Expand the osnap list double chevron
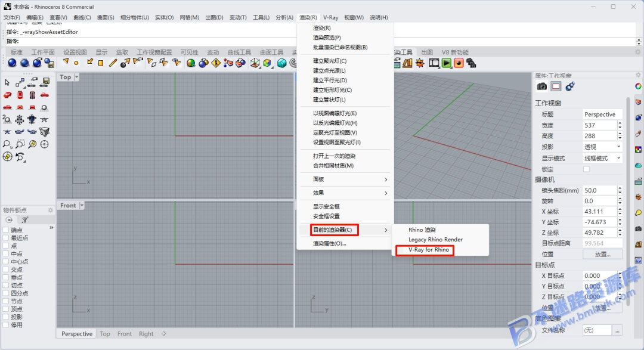 pyautogui.click(x=51, y=228)
